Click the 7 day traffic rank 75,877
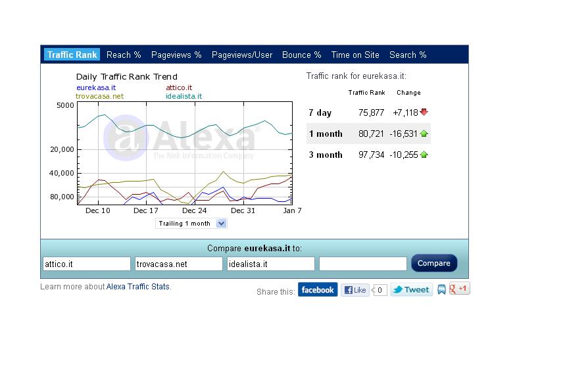565x392 pixels. click(x=371, y=112)
